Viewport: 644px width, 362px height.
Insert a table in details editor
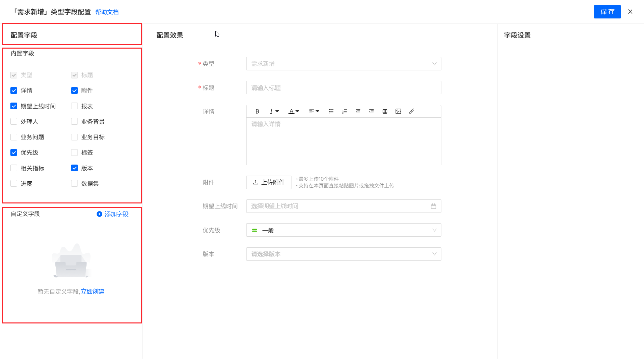click(385, 111)
